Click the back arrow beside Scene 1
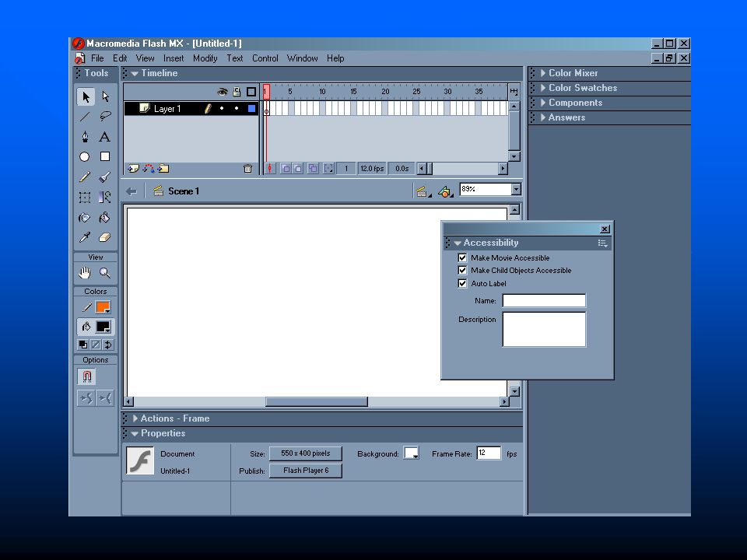The height and width of the screenshot is (560, 747). (132, 191)
